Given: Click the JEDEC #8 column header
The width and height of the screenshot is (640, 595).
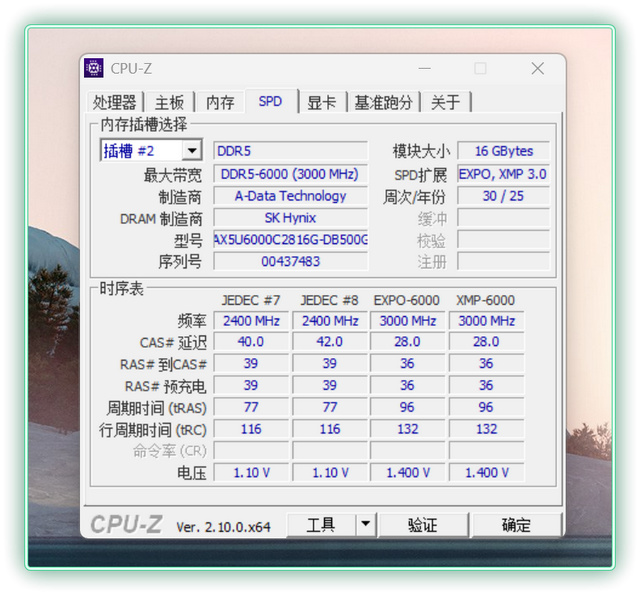Looking at the screenshot, I should 329,300.
